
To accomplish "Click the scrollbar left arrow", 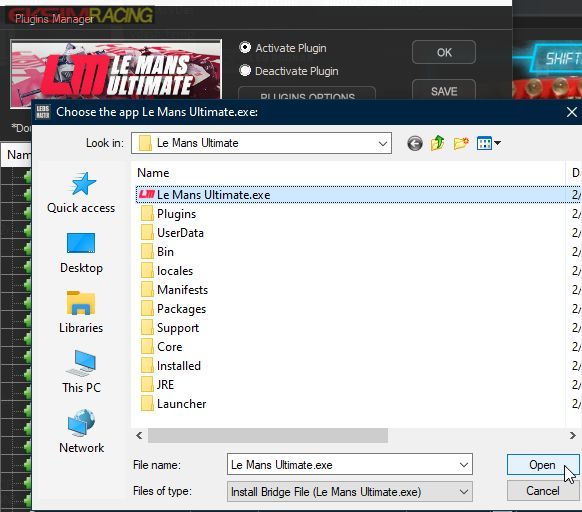I will click(139, 436).
